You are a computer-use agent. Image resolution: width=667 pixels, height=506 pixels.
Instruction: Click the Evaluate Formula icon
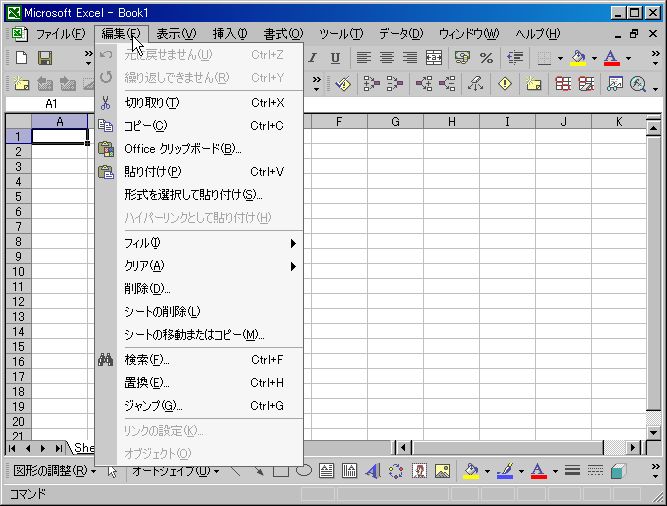point(638,84)
